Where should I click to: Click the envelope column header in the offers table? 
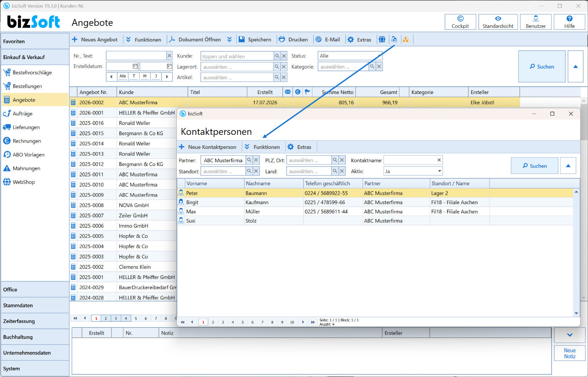click(288, 92)
